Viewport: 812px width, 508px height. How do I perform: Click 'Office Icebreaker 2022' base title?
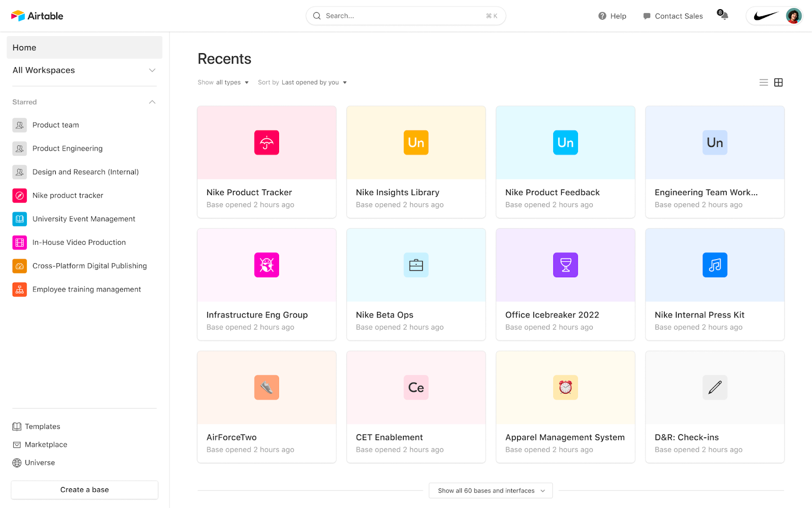pos(552,315)
